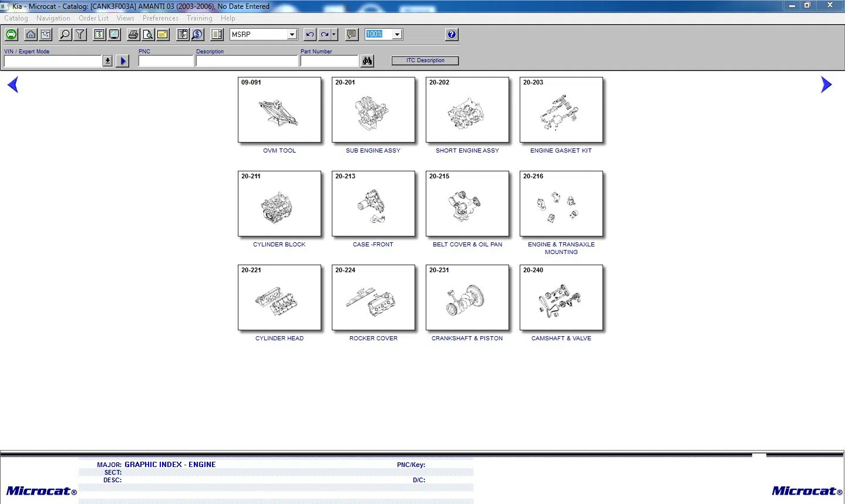Click the printer icon
The image size is (845, 504).
point(133,35)
